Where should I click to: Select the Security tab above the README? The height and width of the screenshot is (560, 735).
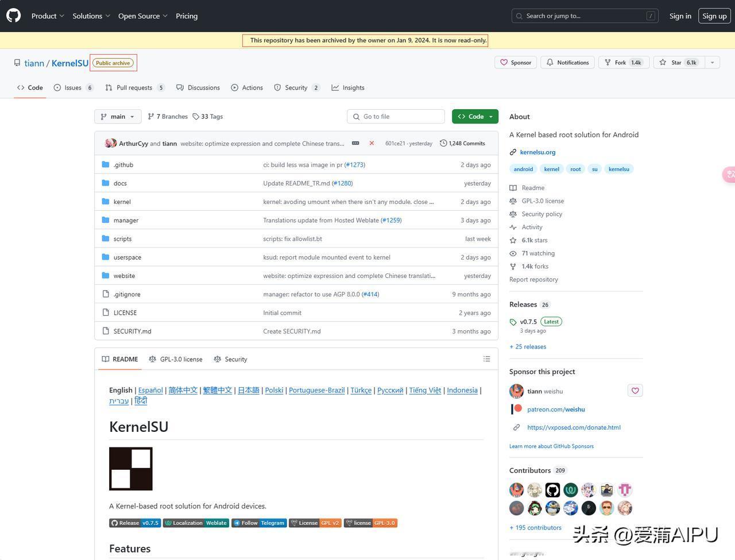point(230,360)
